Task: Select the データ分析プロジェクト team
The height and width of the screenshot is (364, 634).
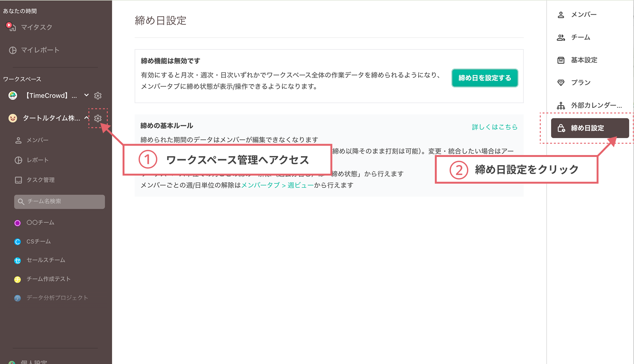Action: coord(57,298)
